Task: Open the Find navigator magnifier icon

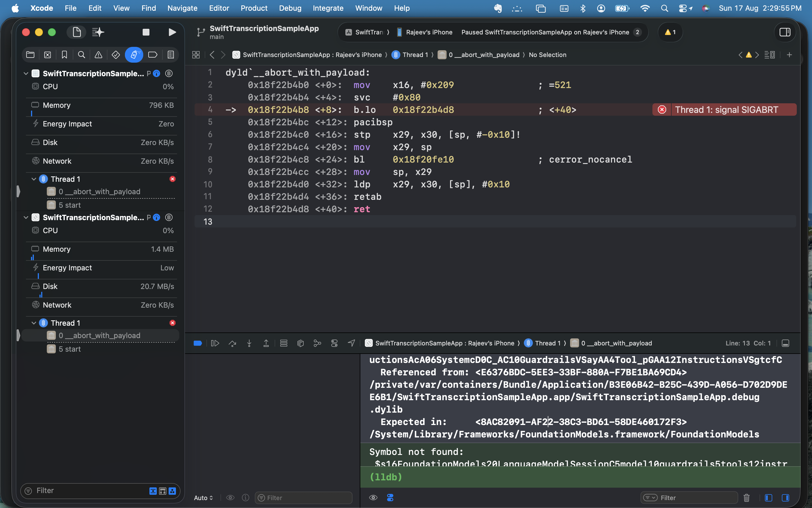Action: pos(81,55)
